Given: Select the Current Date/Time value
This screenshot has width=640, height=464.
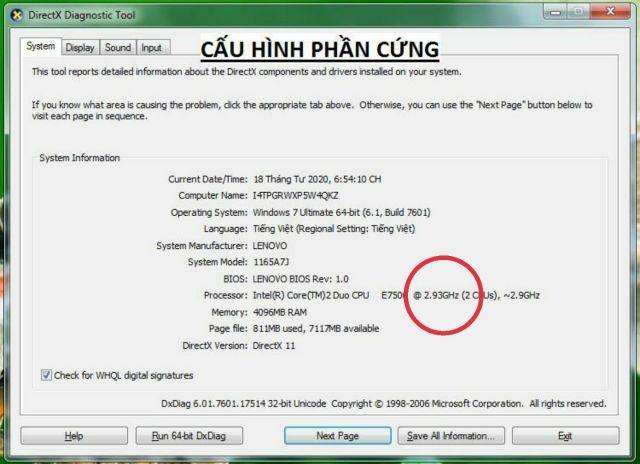Looking at the screenshot, I should 317,179.
